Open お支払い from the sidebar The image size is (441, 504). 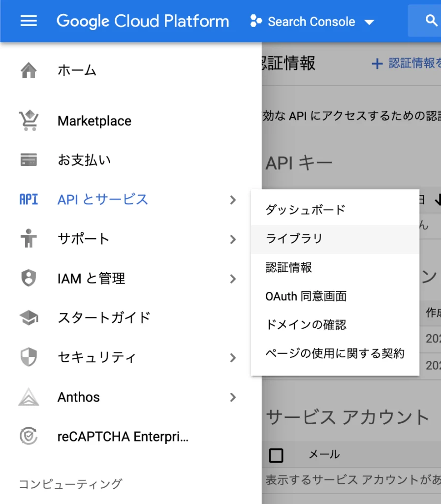click(x=84, y=160)
